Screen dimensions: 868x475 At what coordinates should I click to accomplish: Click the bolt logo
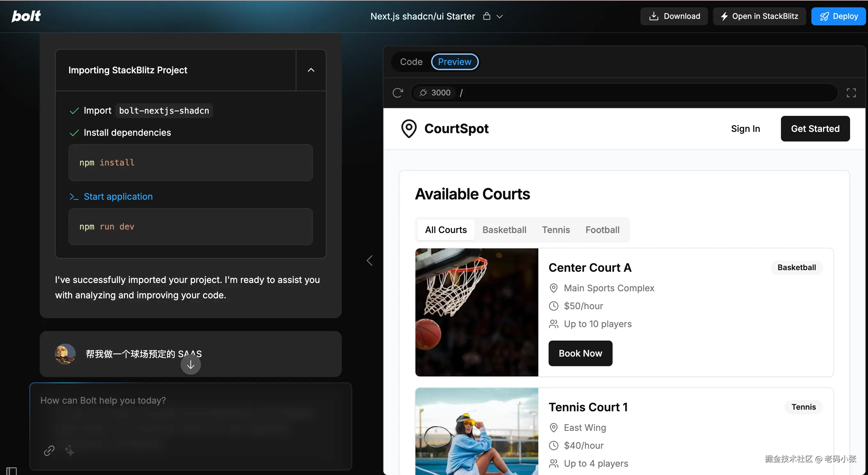point(26,16)
